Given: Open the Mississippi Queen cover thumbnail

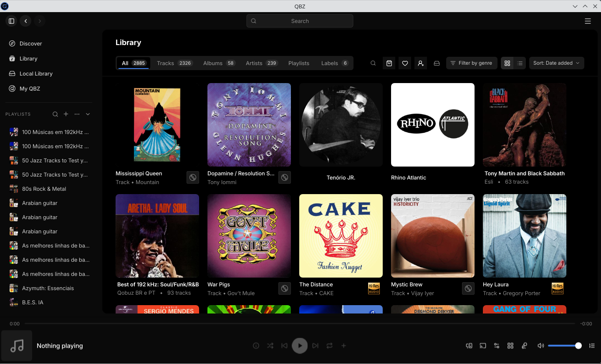Looking at the screenshot, I should (157, 125).
